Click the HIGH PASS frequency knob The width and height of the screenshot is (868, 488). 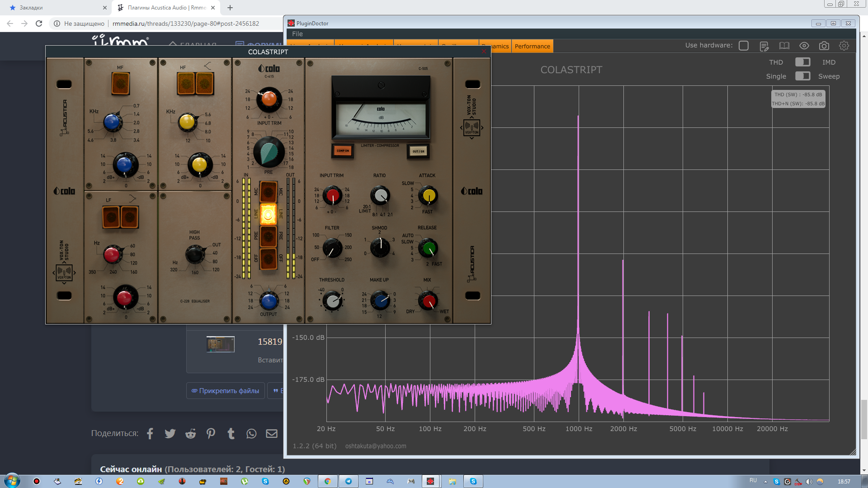click(195, 254)
